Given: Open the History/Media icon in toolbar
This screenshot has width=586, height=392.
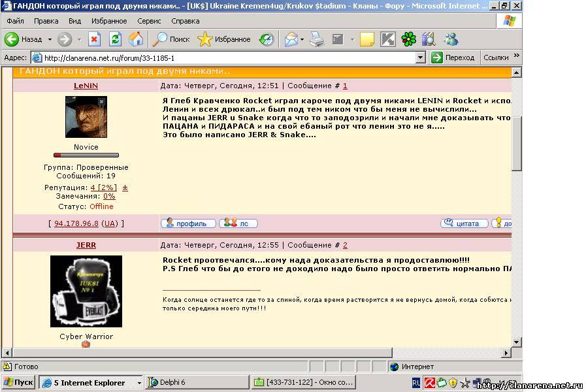Looking at the screenshot, I should pyautogui.click(x=267, y=39).
